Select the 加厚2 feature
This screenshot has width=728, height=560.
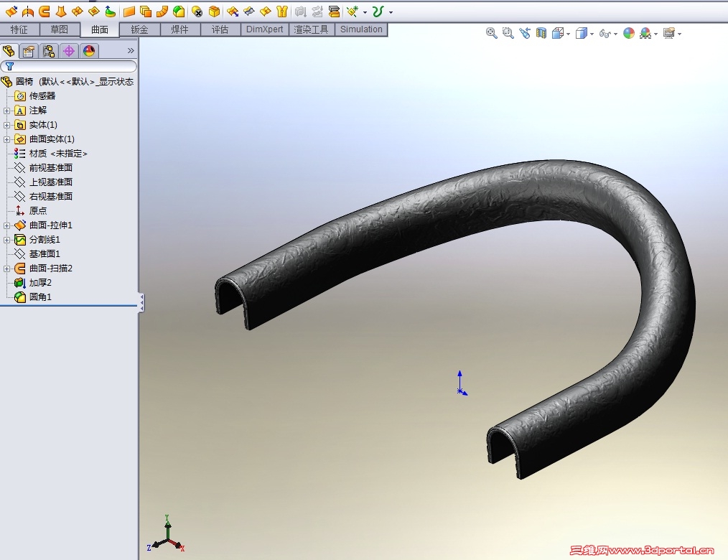tap(33, 283)
